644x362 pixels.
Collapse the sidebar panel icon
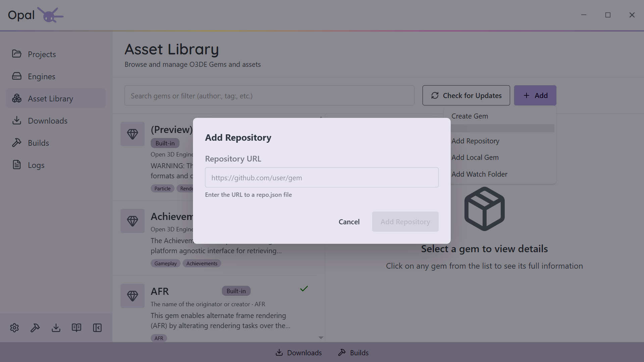tap(97, 328)
